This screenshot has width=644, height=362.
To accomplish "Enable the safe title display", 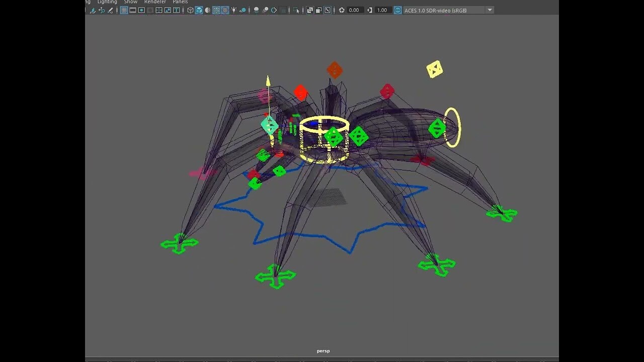I will pyautogui.click(x=175, y=10).
